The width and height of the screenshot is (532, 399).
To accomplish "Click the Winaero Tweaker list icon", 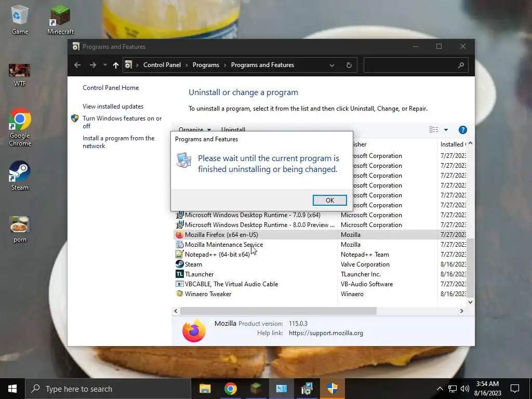I will 179,294.
